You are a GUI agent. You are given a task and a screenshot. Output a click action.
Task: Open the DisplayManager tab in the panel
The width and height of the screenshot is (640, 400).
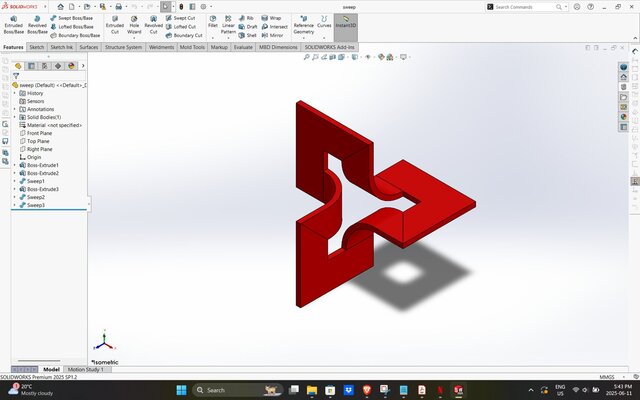click(69, 66)
